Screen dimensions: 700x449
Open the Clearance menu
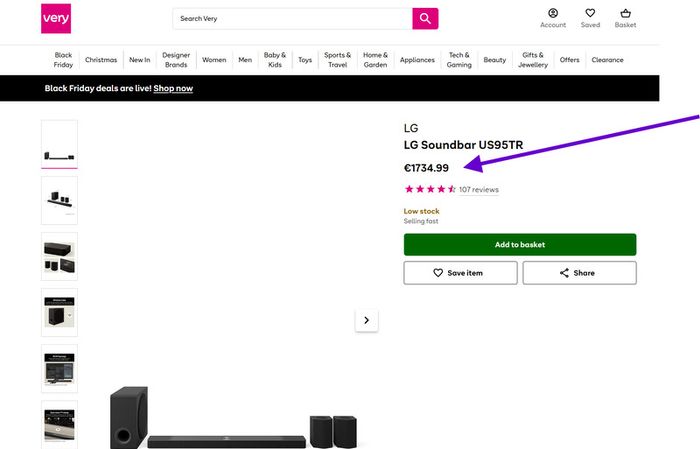[x=607, y=60]
